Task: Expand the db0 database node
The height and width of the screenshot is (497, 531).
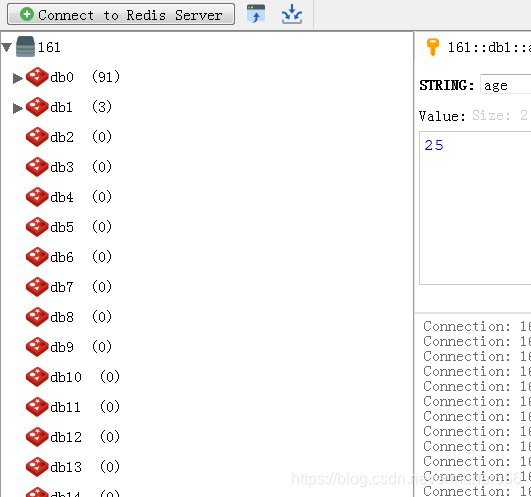Action: pos(18,78)
